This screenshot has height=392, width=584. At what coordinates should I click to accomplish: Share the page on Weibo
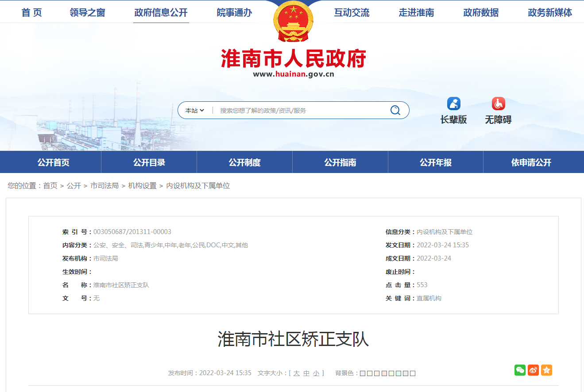(x=533, y=370)
